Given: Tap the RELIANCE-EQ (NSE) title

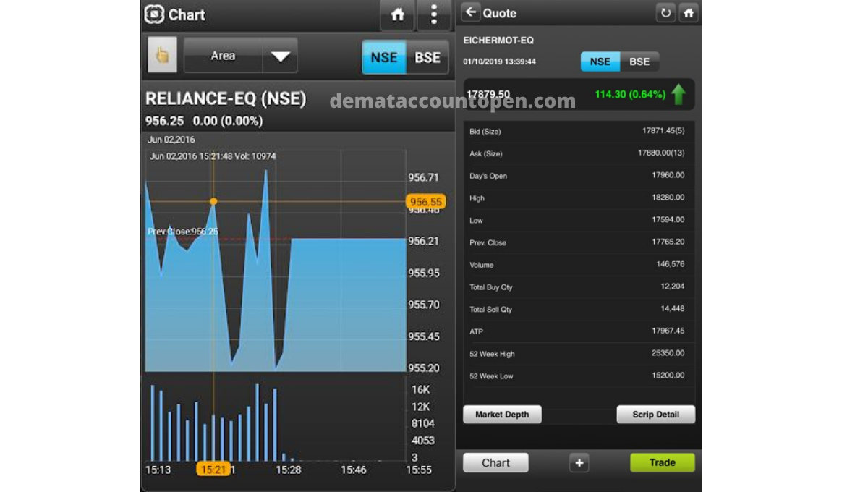Looking at the screenshot, I should coord(226,99).
